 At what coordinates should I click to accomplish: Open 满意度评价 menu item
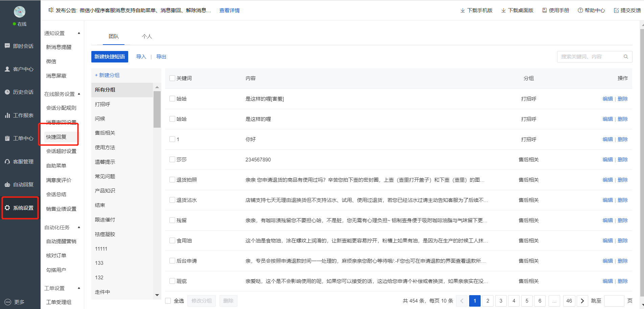tap(59, 180)
